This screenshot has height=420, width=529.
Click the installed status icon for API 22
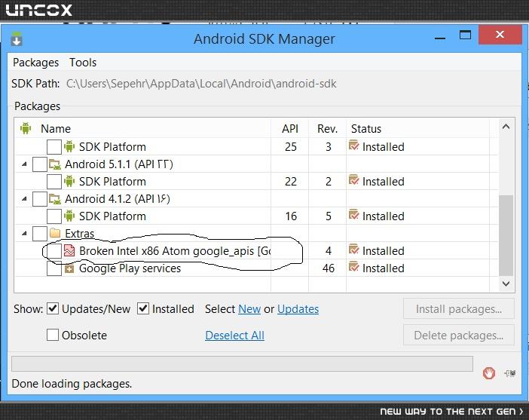coord(354,180)
